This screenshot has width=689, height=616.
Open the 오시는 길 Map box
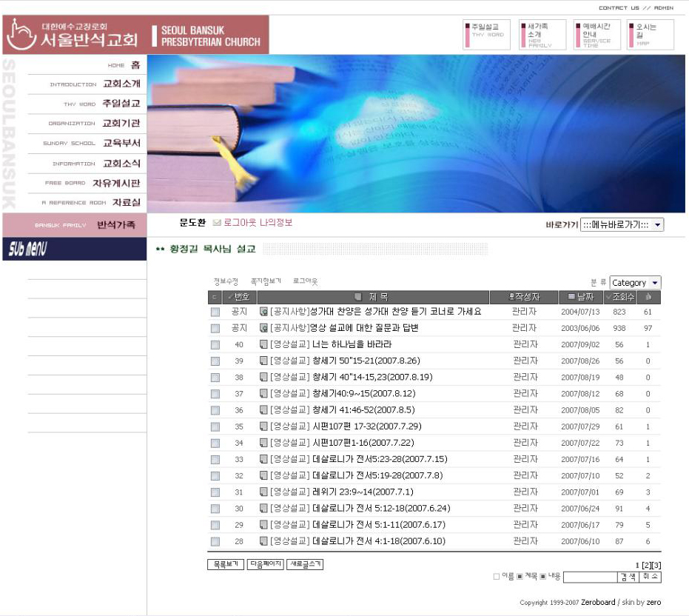pos(650,35)
